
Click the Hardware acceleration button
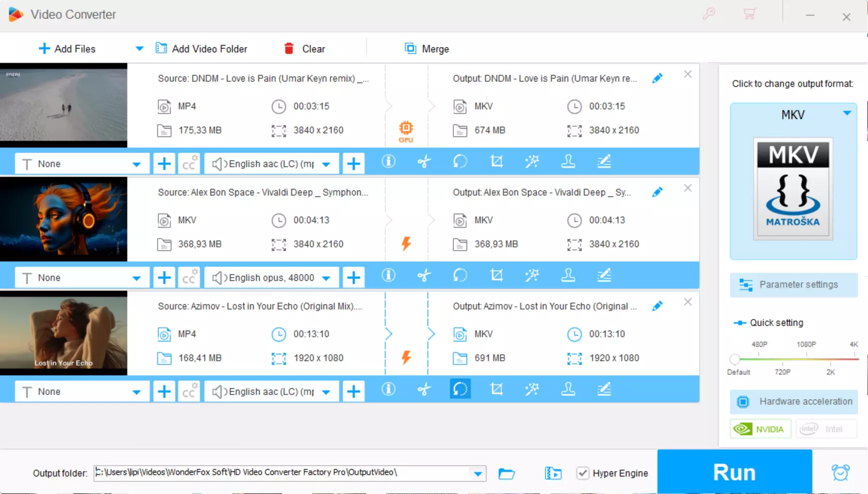click(x=794, y=402)
